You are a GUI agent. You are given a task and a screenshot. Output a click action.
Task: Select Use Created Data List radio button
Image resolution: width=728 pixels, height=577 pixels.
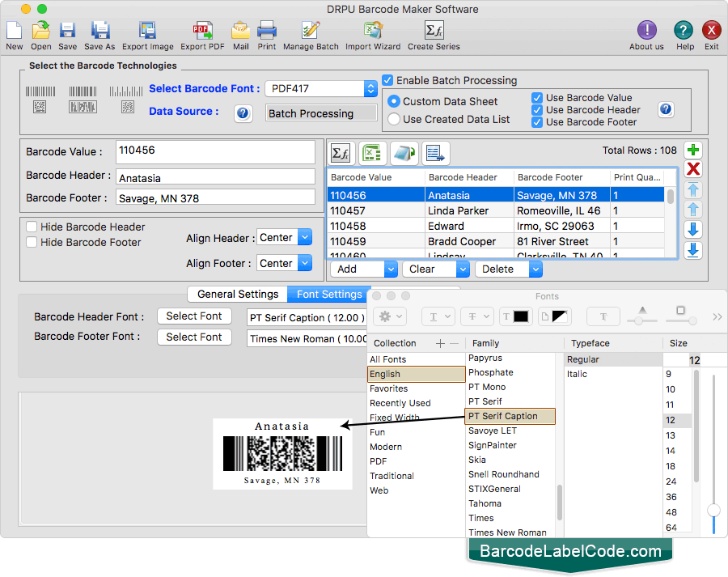393,120
